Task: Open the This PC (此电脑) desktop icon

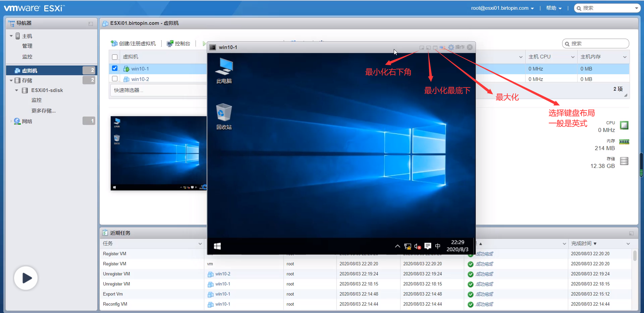Action: pos(224,71)
